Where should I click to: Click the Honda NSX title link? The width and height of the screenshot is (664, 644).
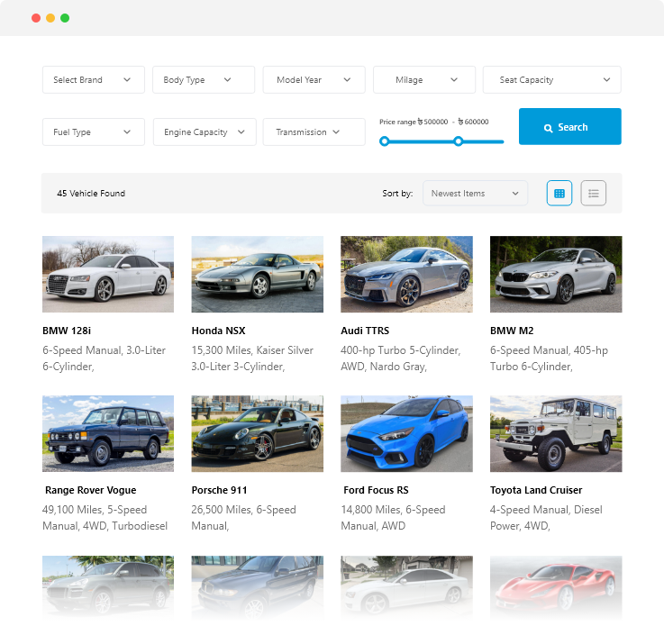[219, 331]
